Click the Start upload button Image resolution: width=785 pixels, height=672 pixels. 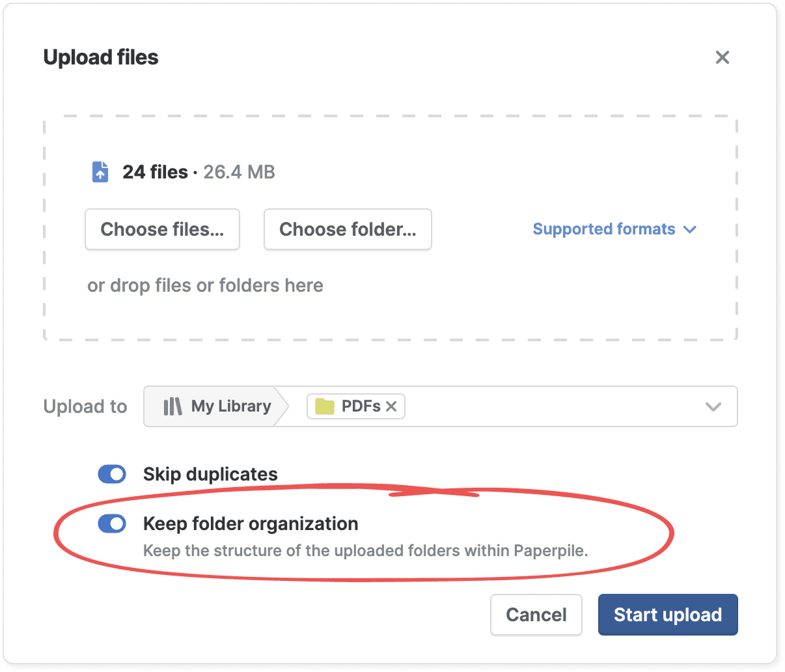tap(668, 615)
